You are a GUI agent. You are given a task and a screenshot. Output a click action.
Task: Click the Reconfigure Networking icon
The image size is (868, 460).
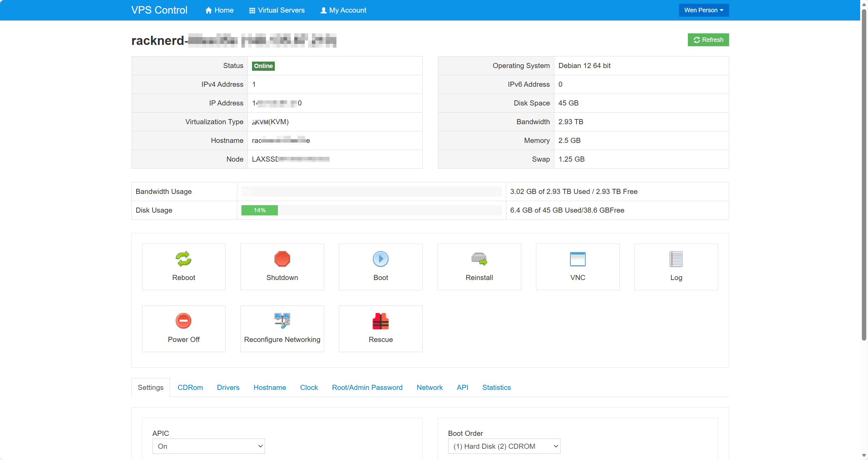point(282,321)
